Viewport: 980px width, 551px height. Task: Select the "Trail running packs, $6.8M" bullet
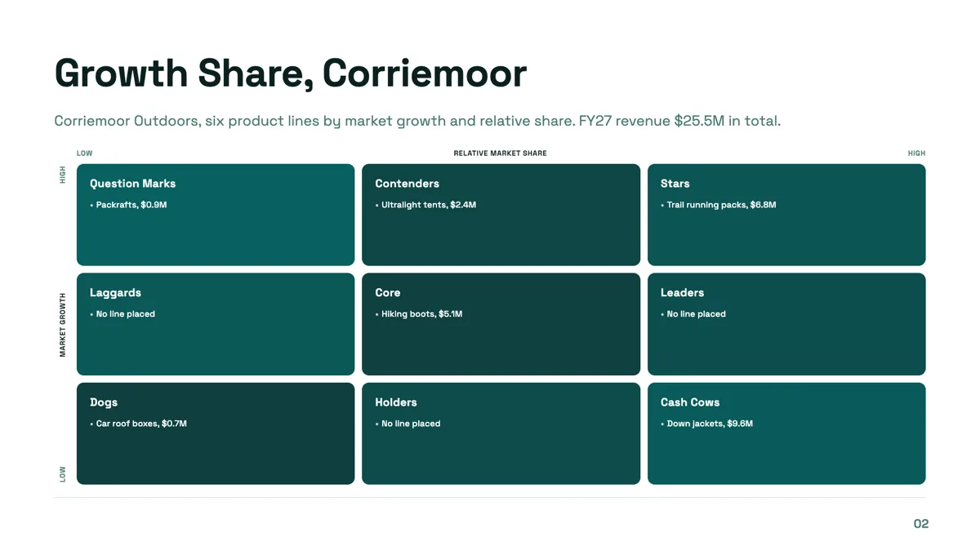(721, 205)
